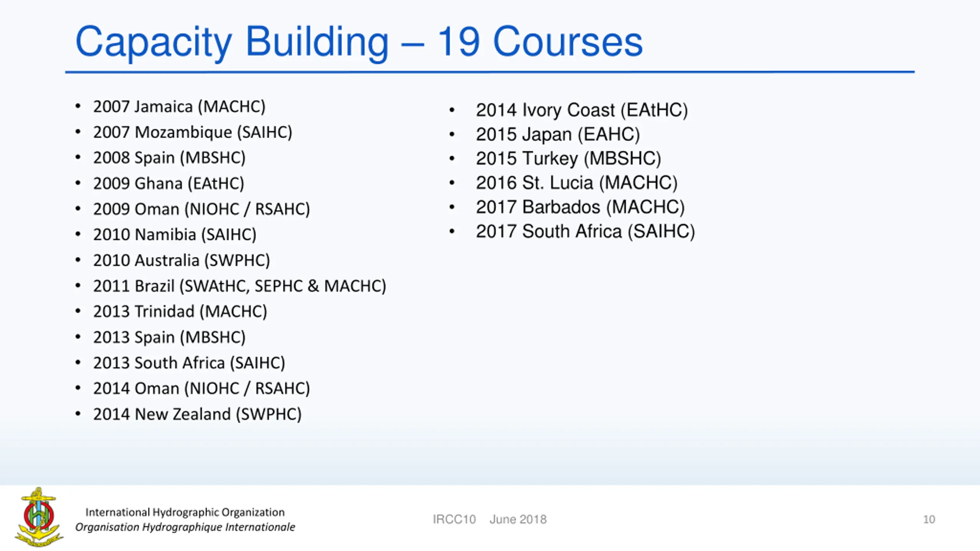This screenshot has height=551, width=980.
Task: Click '2015 Turkey (MBSHC)' list item
Action: tap(568, 159)
